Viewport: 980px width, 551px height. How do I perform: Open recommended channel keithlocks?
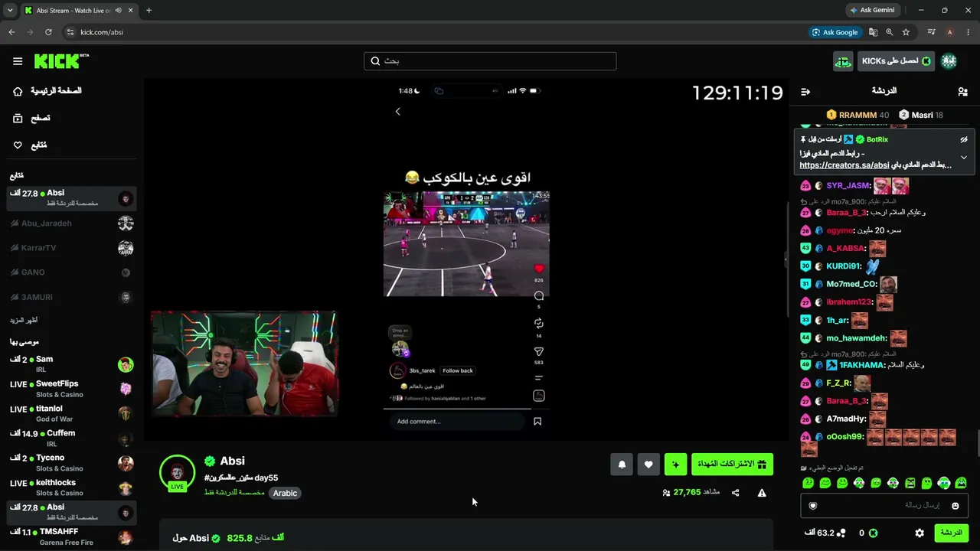71,487
